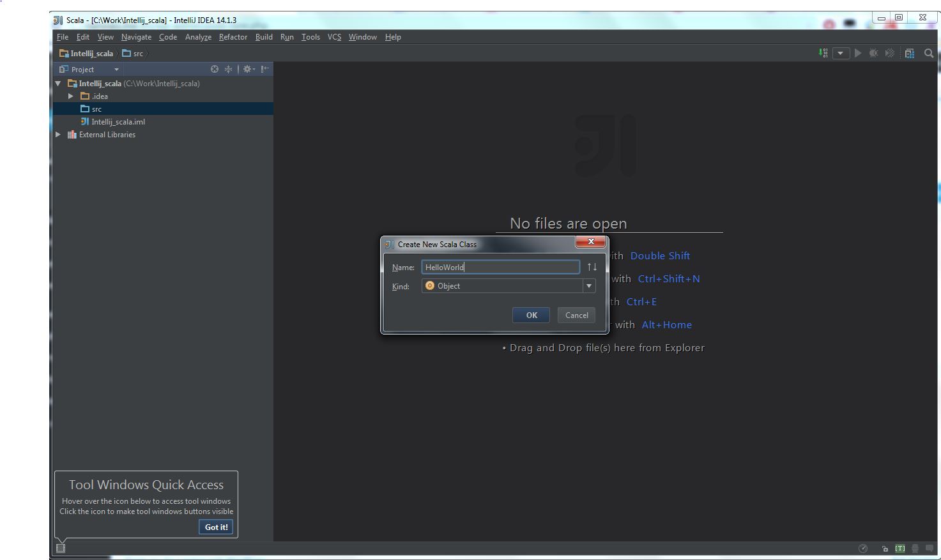
Task: Click Scroll from Source target icon
Action: click(215, 69)
